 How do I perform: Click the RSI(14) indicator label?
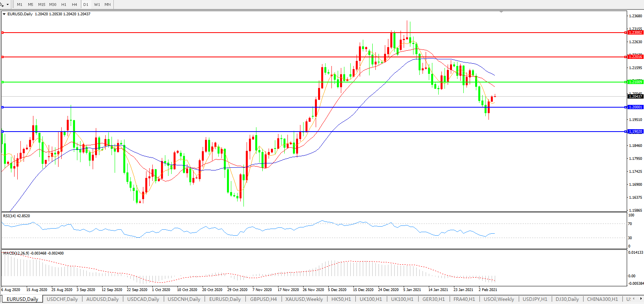click(16, 216)
